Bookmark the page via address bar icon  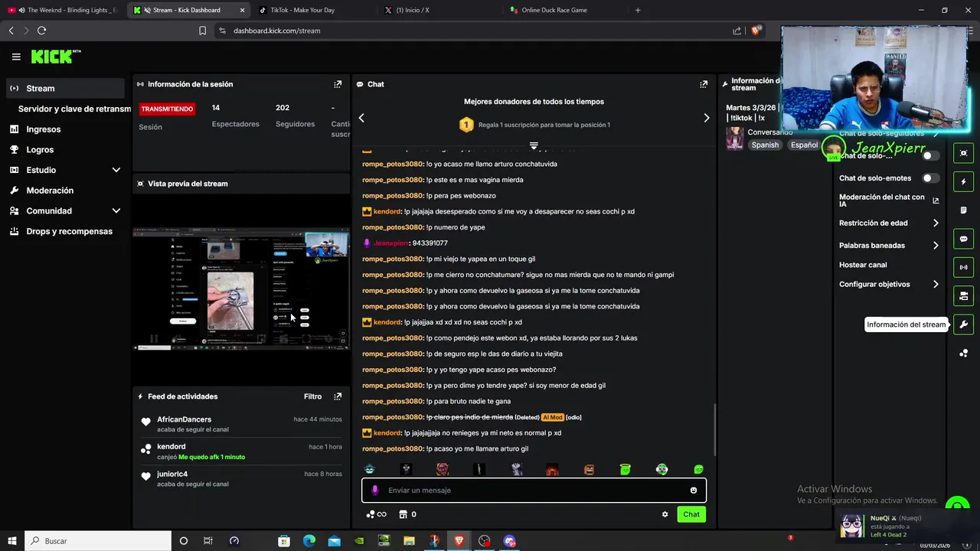click(202, 31)
